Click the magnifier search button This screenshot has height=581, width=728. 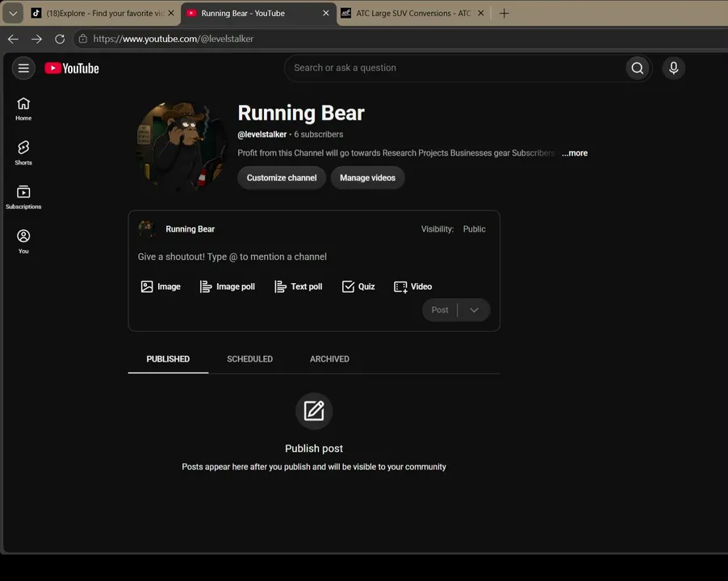point(638,69)
